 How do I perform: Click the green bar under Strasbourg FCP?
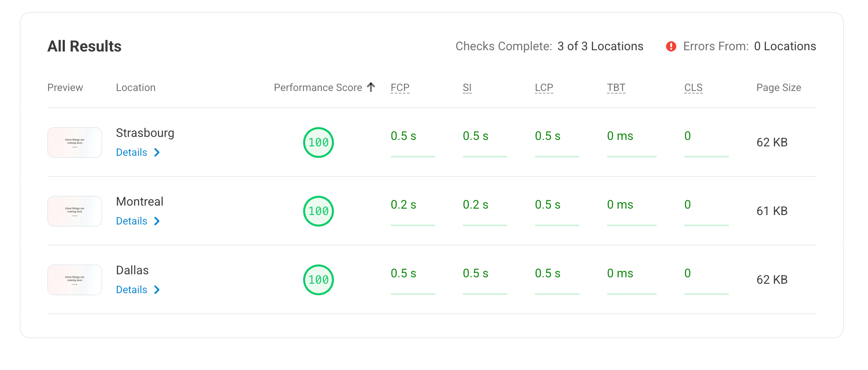point(413,157)
